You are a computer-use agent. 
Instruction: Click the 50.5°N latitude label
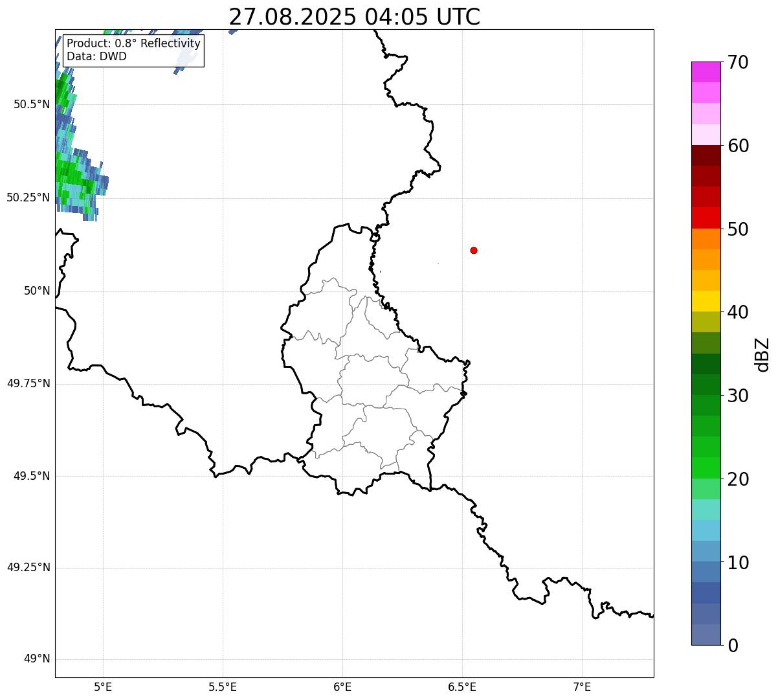click(x=32, y=104)
